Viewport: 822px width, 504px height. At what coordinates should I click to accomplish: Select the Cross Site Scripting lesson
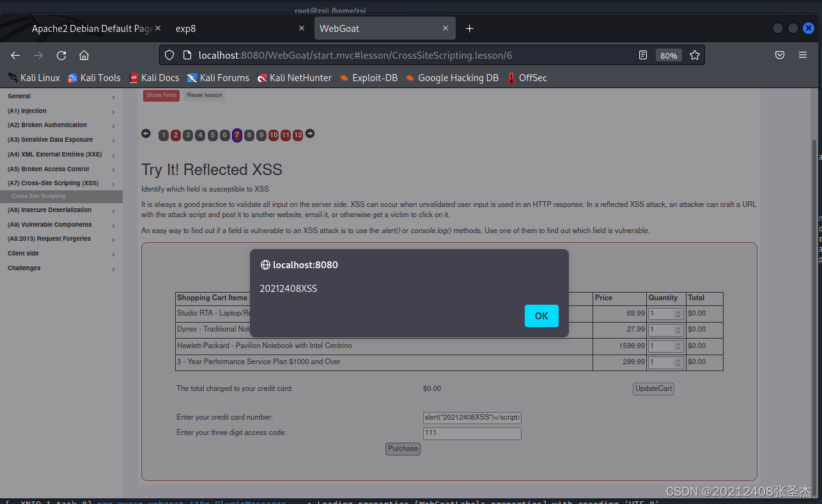pos(61,197)
